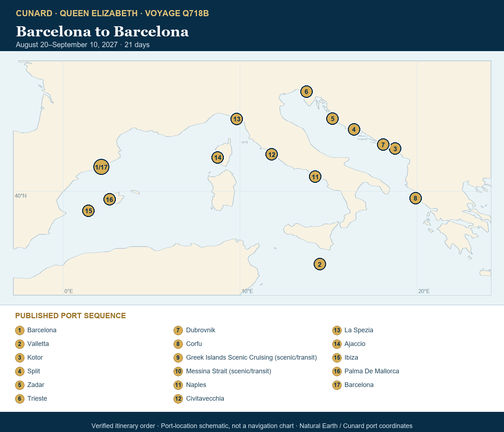
Task: Select the "Published Port Sequence" heading
Action: [71, 316]
